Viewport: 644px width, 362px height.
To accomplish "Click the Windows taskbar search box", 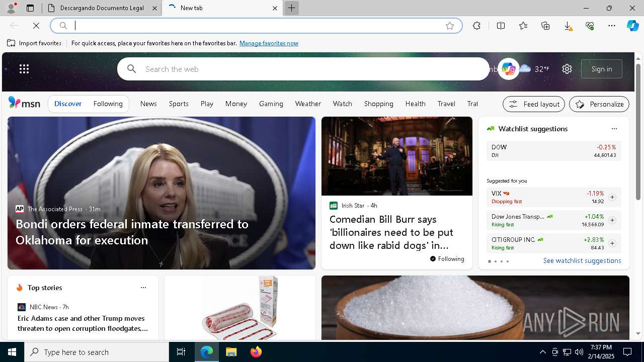I will coord(97,352).
